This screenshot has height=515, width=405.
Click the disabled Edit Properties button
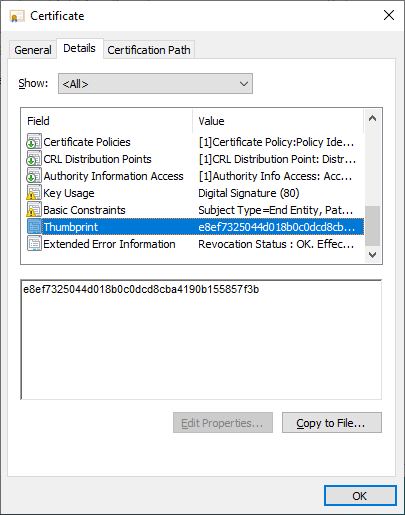tap(223, 423)
